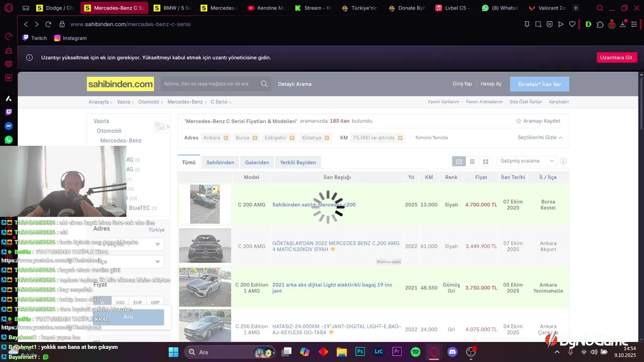Open the Hesap Aç signup link

click(491, 84)
